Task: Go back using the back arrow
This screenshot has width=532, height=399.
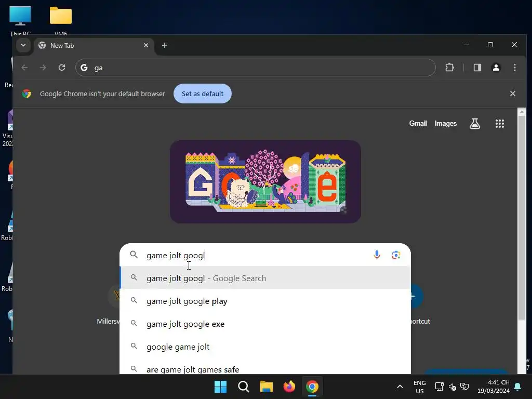Action: [x=24, y=68]
